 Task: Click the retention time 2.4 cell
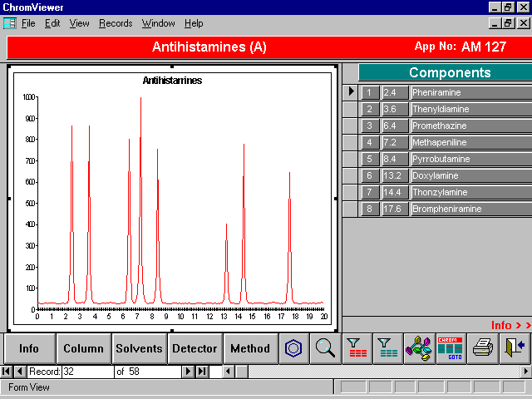[396, 92]
